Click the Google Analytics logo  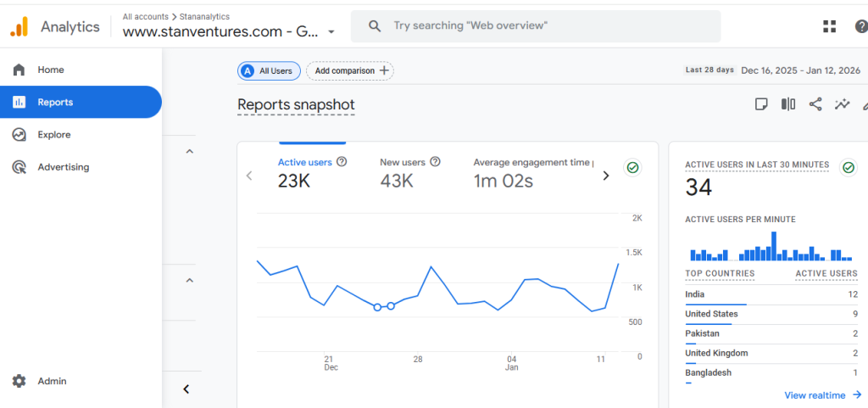pyautogui.click(x=19, y=26)
